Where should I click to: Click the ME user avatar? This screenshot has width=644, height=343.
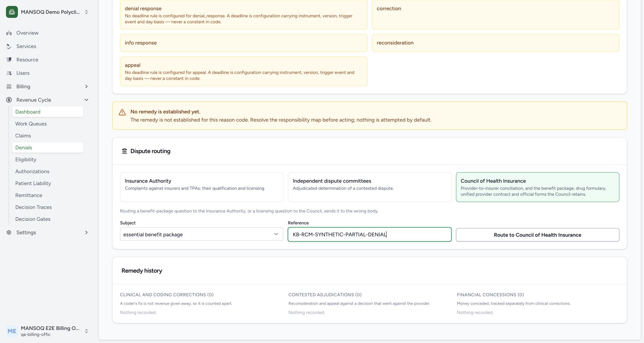pos(12,331)
